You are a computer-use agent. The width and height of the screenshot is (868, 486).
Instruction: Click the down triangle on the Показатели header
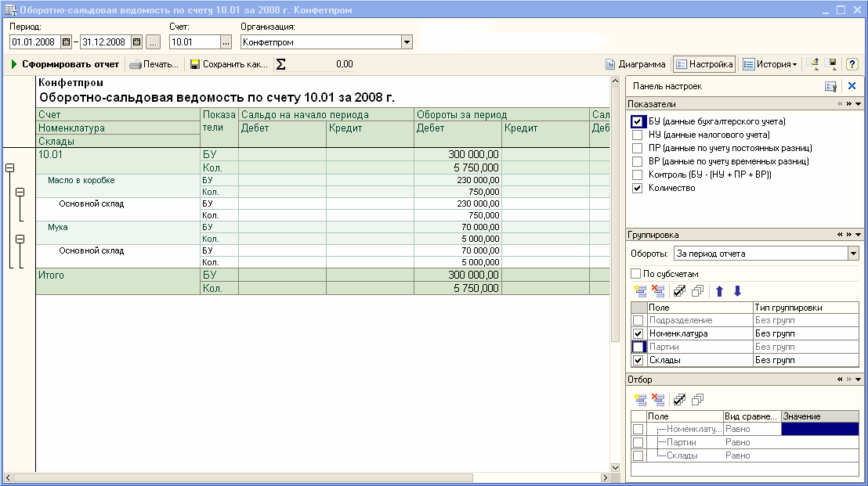(858, 104)
